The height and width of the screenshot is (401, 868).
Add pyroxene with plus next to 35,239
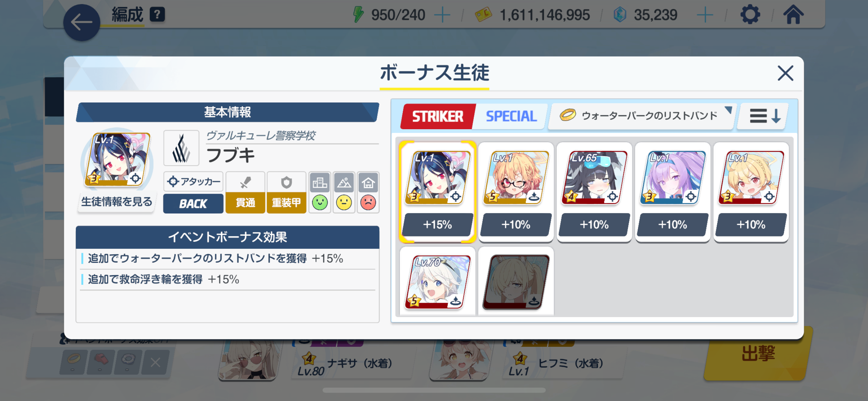(705, 15)
